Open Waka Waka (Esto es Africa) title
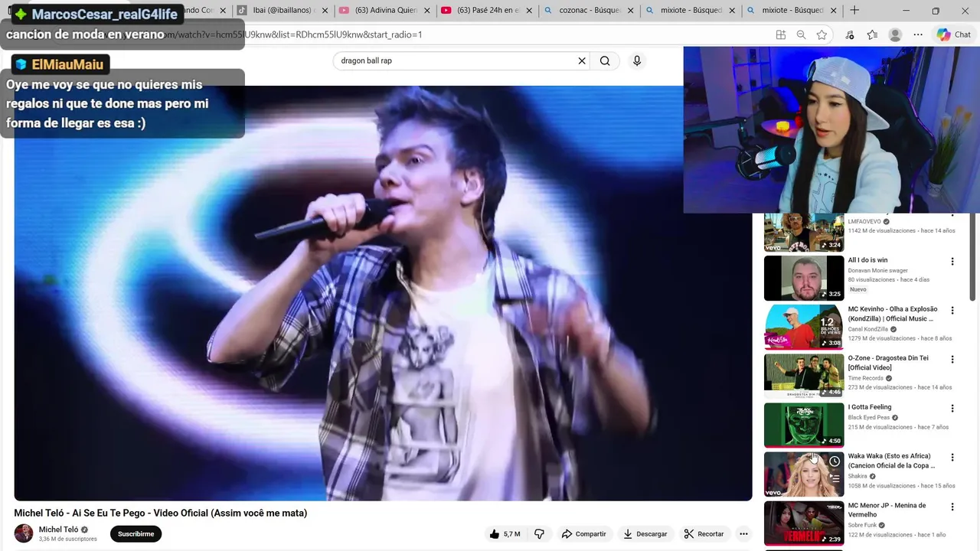Viewport: 980px width, 551px height. [x=892, y=461]
